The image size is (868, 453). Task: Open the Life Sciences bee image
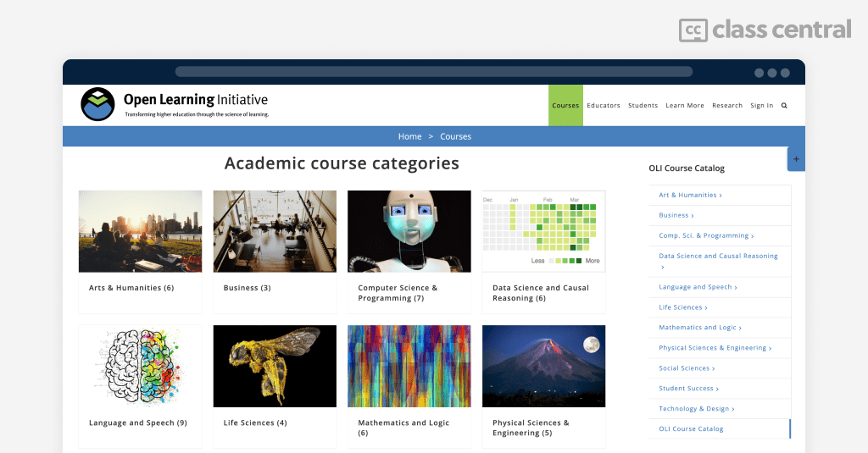275,366
